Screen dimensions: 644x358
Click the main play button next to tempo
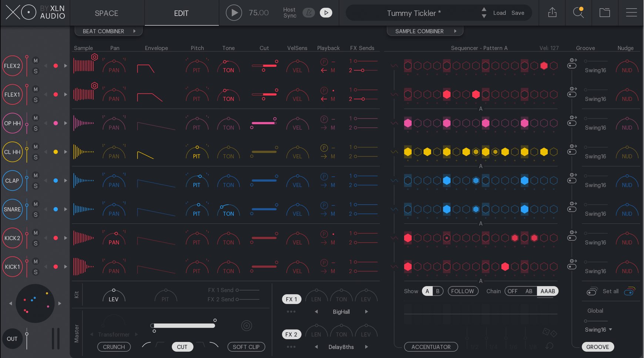(x=234, y=13)
